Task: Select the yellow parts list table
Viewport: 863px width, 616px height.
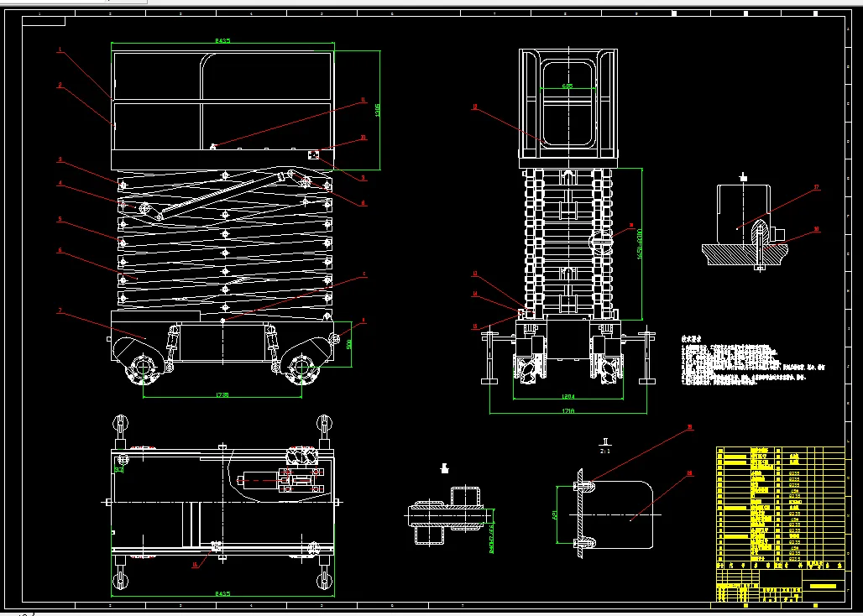Action: click(x=781, y=525)
